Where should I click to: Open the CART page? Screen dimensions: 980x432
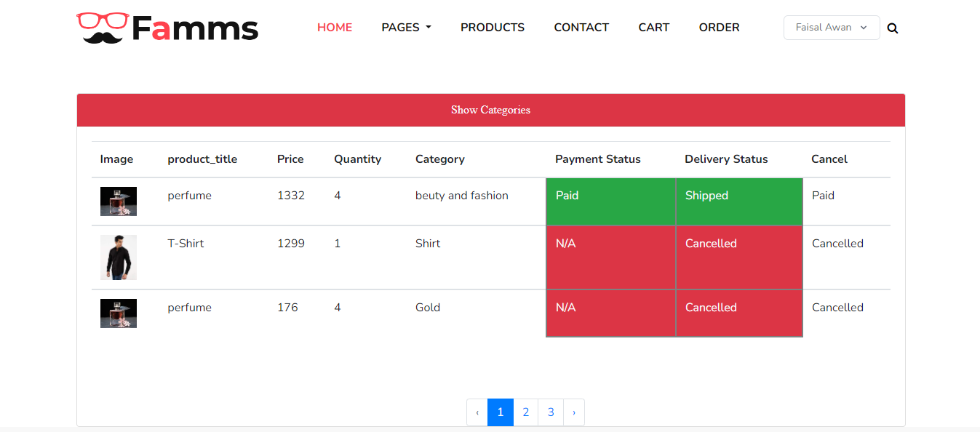(653, 28)
